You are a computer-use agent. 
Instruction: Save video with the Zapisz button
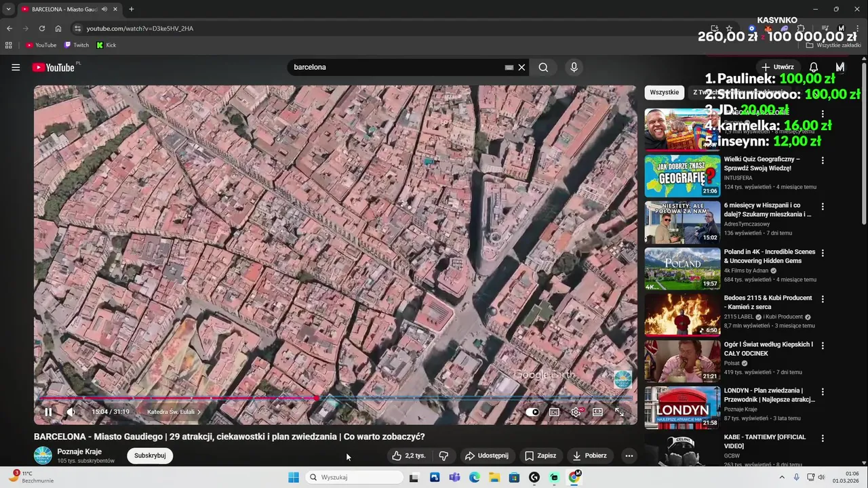click(x=540, y=455)
